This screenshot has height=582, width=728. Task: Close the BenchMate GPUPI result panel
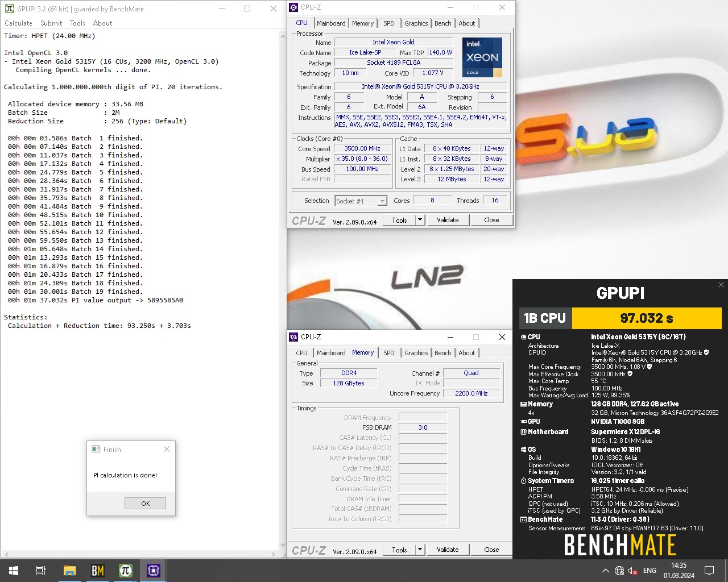pyautogui.click(x=721, y=285)
